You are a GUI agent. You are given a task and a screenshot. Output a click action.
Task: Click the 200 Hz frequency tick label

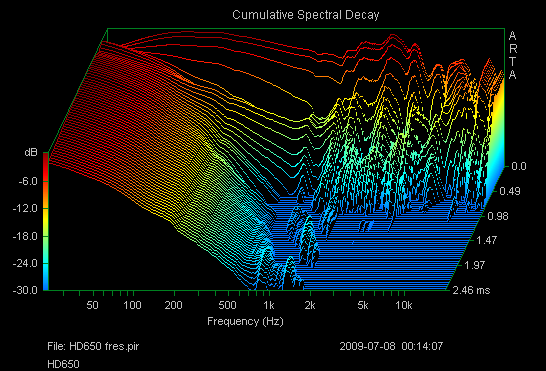(173, 305)
